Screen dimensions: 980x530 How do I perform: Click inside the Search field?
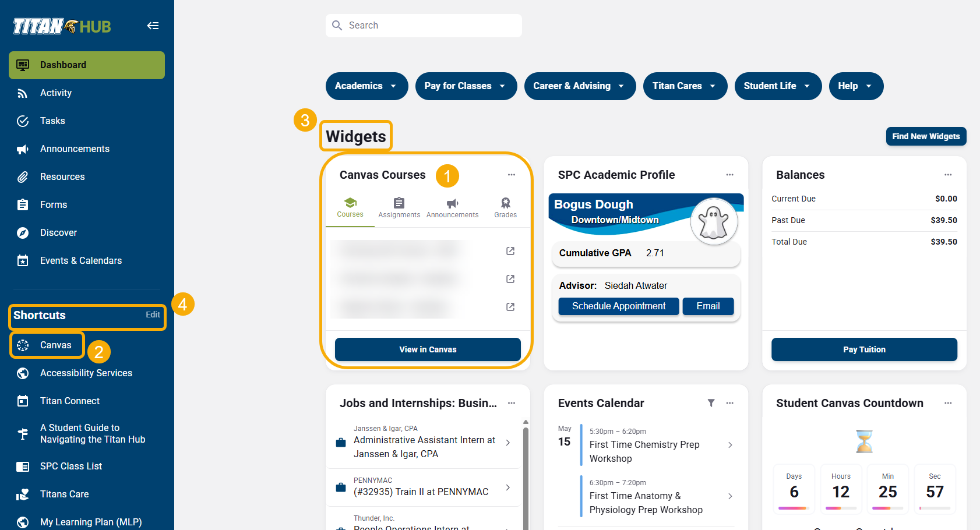coord(424,25)
